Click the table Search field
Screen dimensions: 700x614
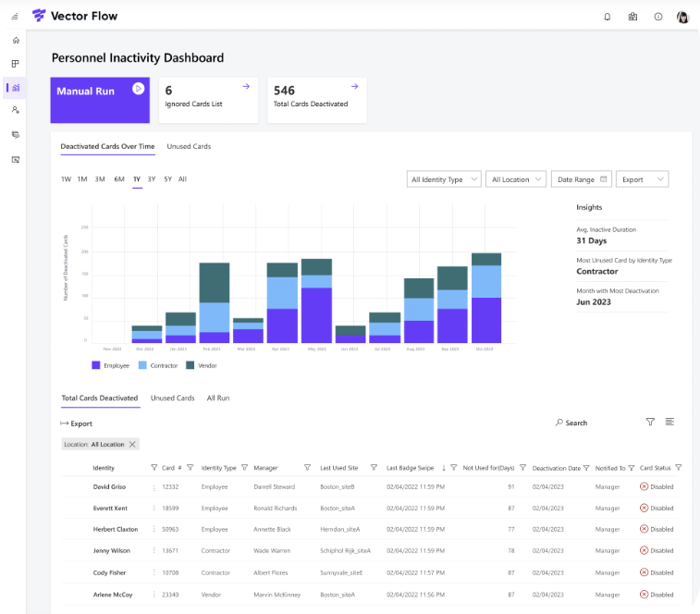[575, 423]
